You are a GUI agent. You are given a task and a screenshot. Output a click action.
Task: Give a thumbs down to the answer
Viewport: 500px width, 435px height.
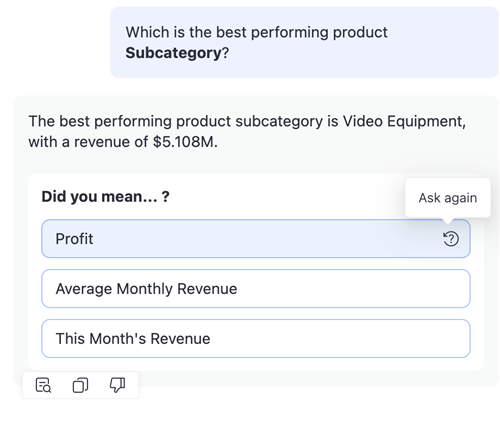click(x=117, y=385)
